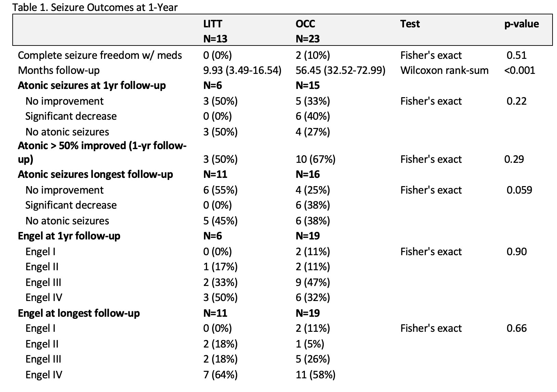The width and height of the screenshot is (557, 392).
Task: Select the 'Engel at 1yr follow-up' heading
Action: tap(69, 236)
